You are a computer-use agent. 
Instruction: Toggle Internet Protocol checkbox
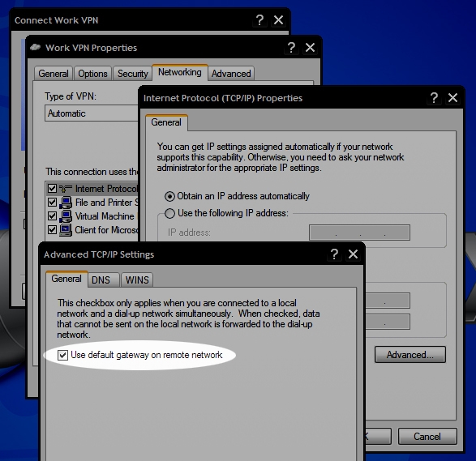pyautogui.click(x=52, y=188)
